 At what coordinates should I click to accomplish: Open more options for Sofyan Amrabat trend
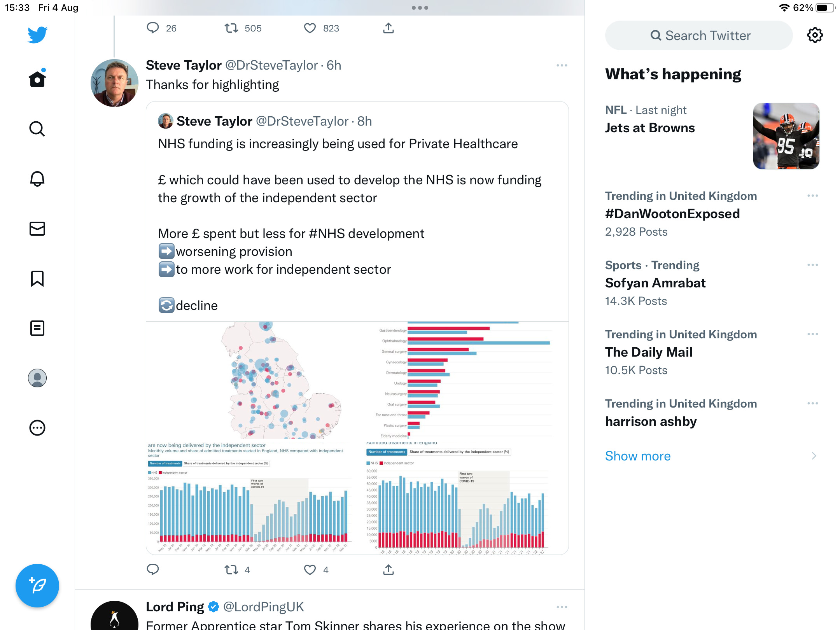(813, 265)
